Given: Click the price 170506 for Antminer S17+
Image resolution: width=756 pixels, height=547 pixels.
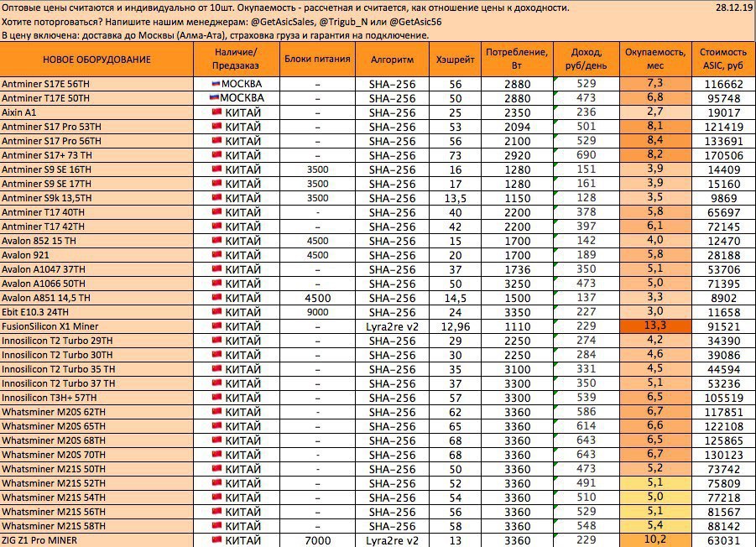Looking at the screenshot, I should point(724,155).
